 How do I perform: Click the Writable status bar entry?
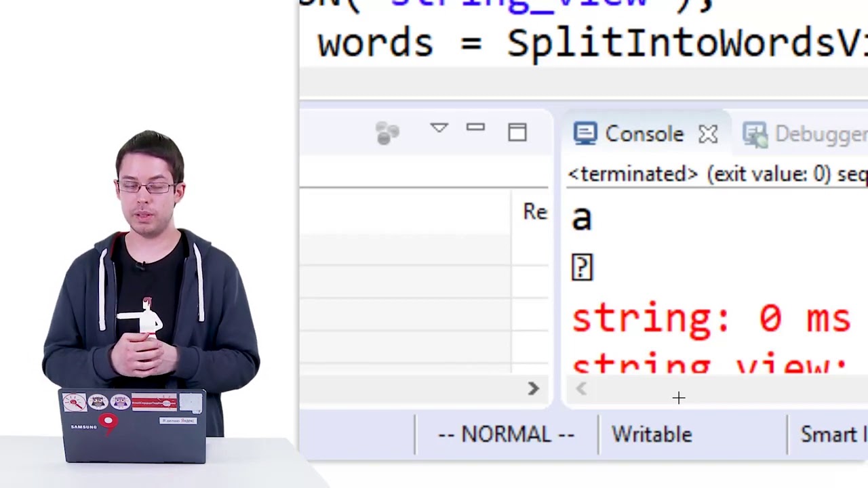[652, 434]
